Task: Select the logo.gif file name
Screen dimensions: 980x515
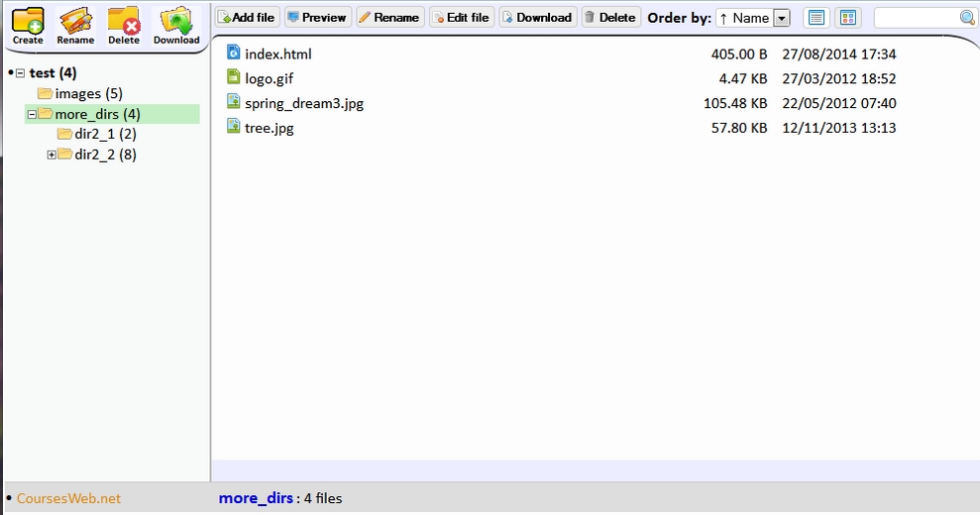Action: (x=270, y=79)
